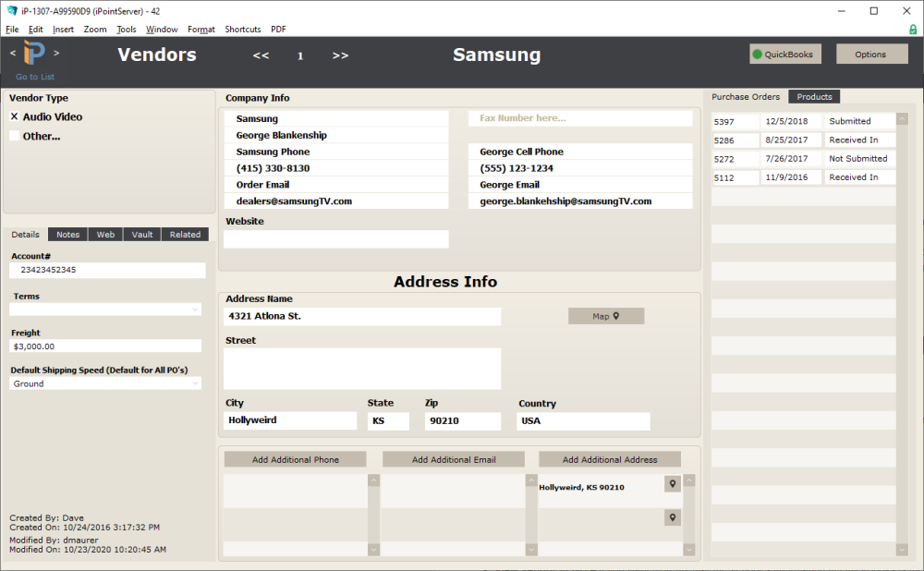Click the down arrow on additional email scrollbar
924x571 pixels.
pos(531,550)
